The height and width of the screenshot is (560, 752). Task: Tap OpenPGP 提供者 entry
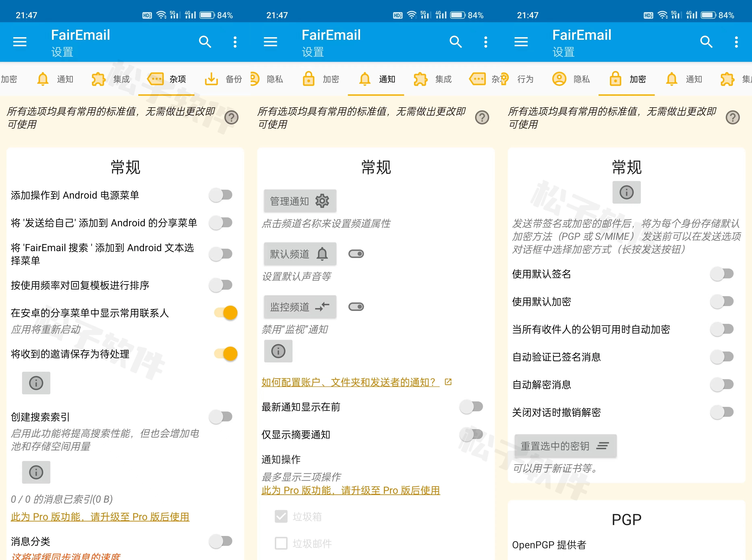549,545
